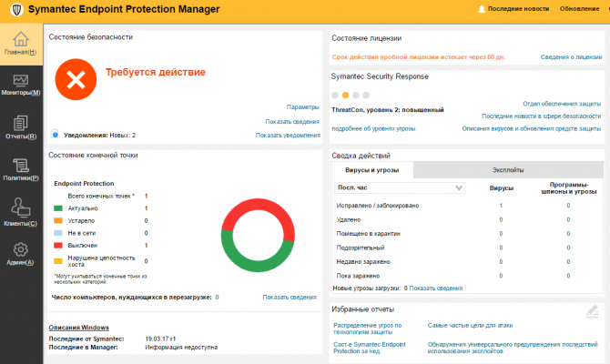This screenshot has width=610, height=364.
Task: Click the red Выключен legend swatch
Action: coord(56,246)
